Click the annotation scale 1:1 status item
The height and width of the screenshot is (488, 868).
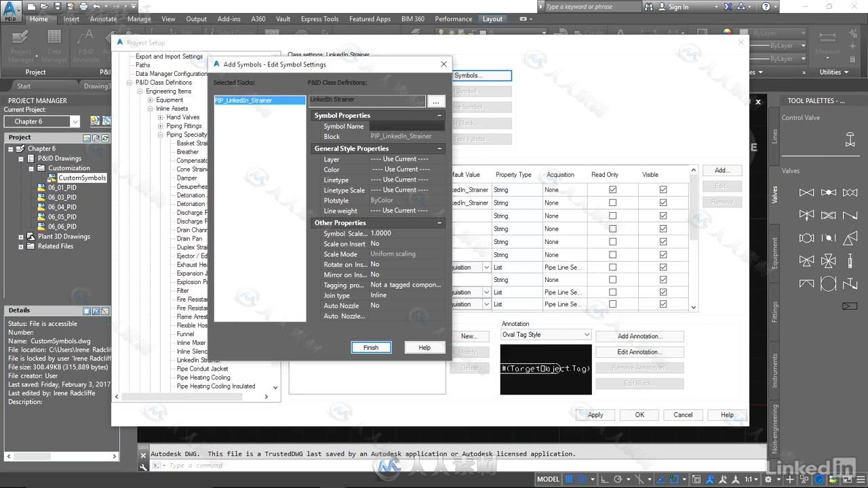click(751, 479)
